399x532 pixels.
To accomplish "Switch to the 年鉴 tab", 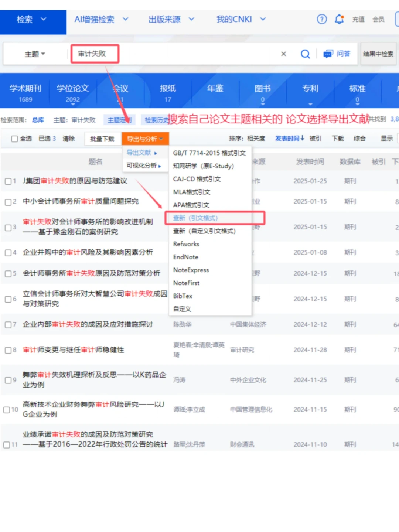I will click(215, 89).
